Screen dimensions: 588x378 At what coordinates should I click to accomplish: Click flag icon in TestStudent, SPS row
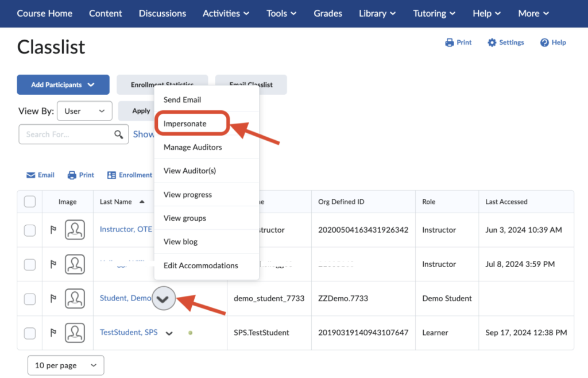[53, 333]
